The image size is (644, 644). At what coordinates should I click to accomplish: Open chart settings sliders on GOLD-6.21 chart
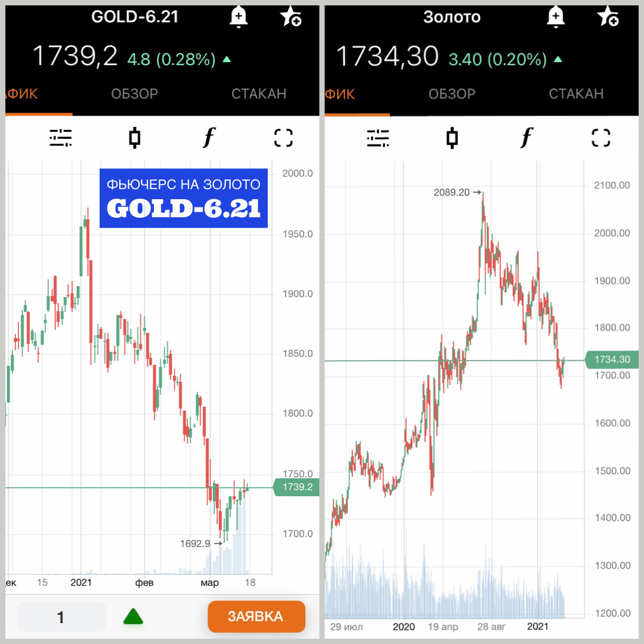(x=61, y=138)
